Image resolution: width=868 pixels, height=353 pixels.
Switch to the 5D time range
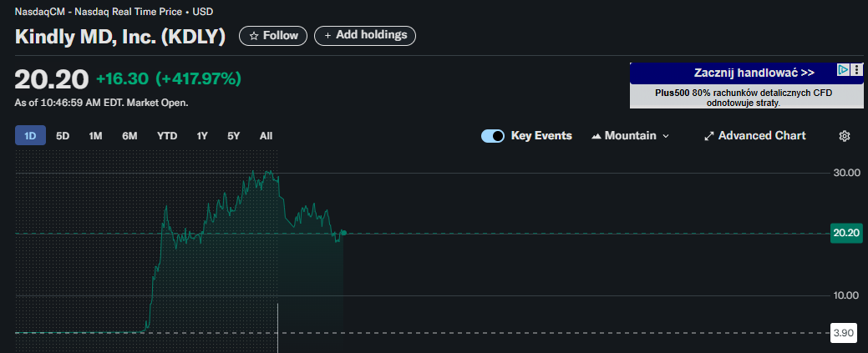[63, 136]
